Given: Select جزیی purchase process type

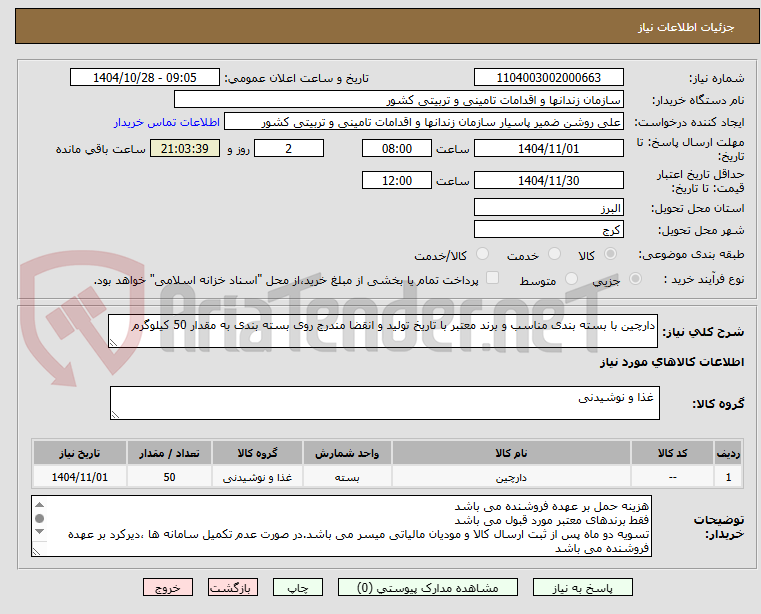Looking at the screenshot, I should (x=635, y=279).
